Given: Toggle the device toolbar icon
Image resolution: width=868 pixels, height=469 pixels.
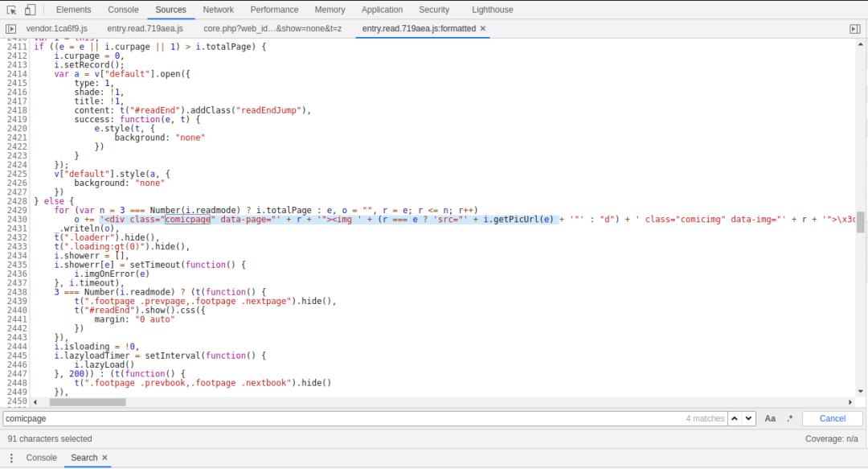Looking at the screenshot, I should 30,10.
